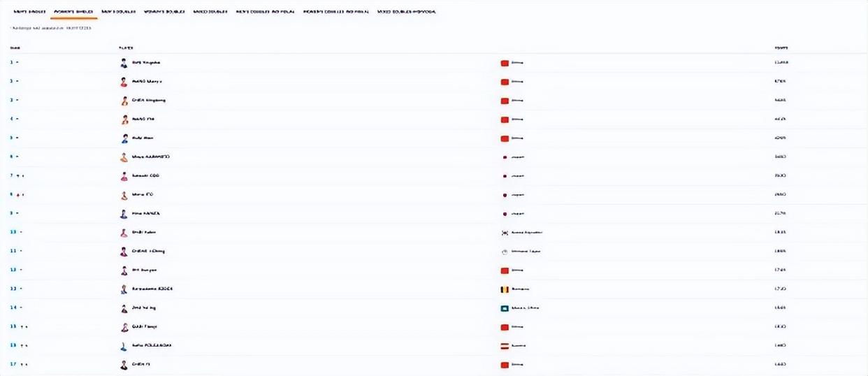Click the Romania flag icon
Viewport: 868px width, 376px height.
coord(505,289)
